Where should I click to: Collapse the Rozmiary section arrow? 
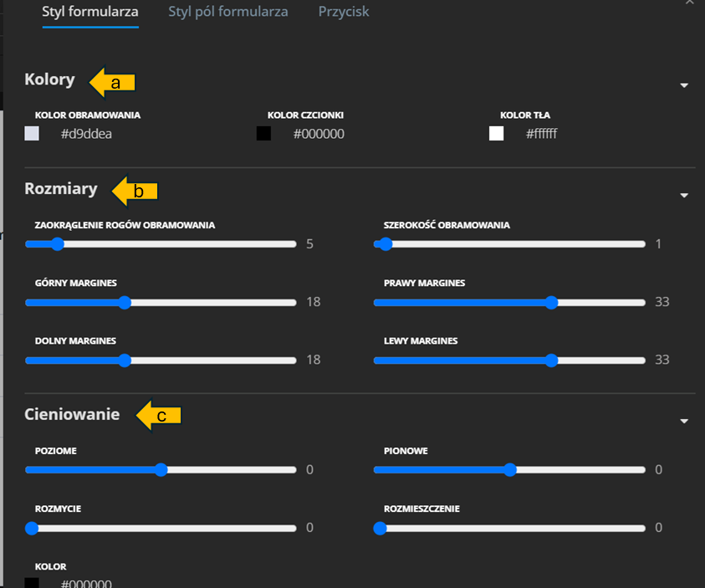click(684, 195)
